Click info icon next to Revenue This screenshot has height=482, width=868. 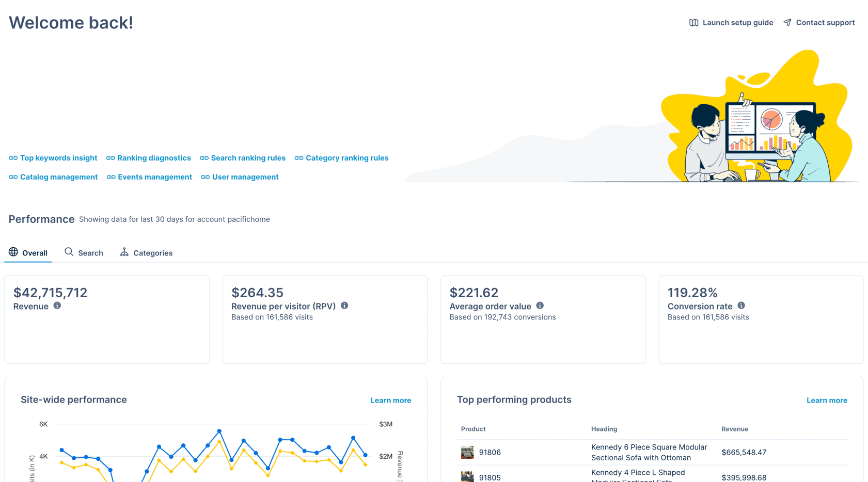tap(57, 306)
